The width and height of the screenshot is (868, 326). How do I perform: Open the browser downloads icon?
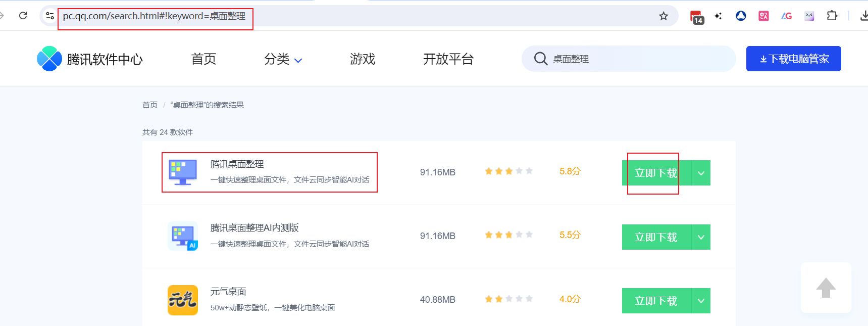(x=863, y=16)
